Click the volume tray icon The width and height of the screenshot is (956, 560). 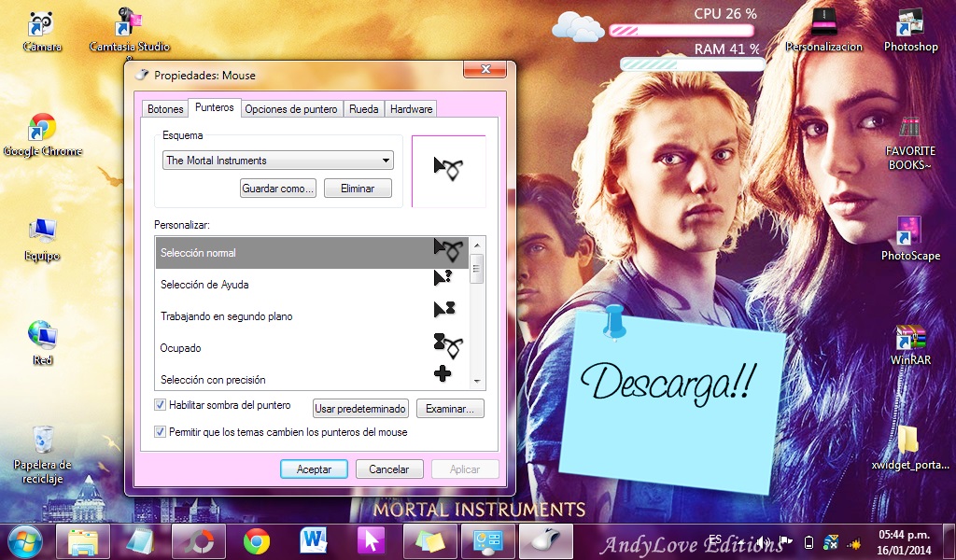pyautogui.click(x=762, y=542)
